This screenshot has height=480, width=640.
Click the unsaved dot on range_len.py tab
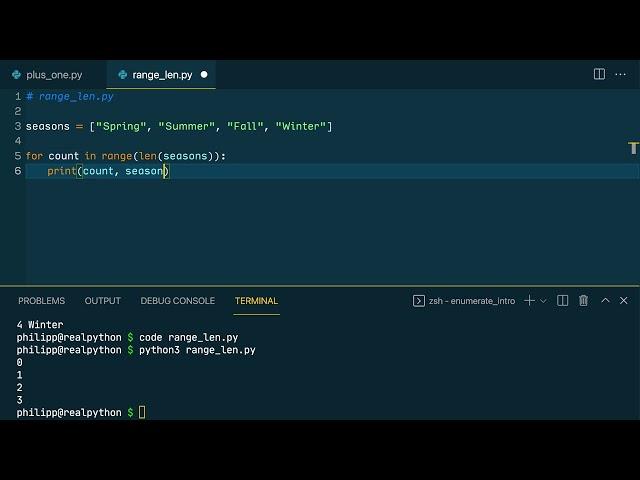[x=204, y=75]
